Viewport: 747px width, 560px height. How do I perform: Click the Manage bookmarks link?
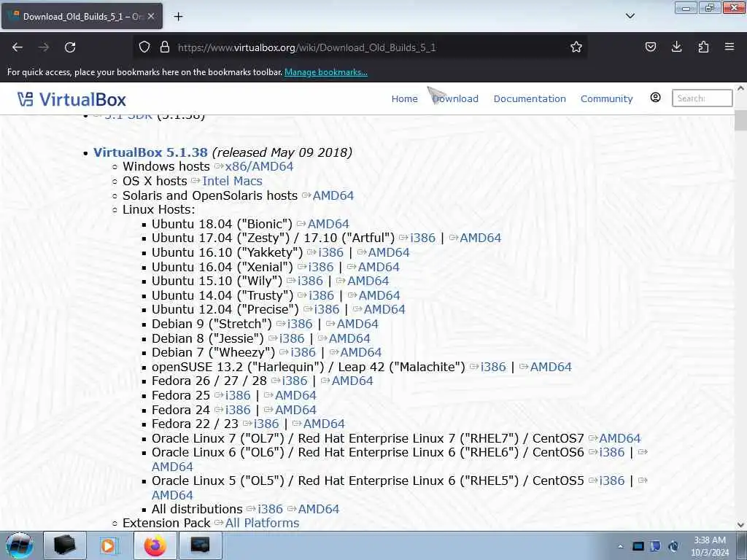click(326, 72)
